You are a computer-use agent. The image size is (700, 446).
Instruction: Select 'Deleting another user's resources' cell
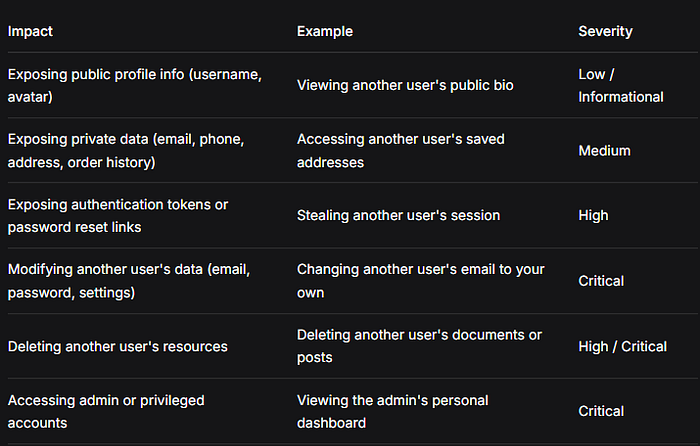coord(117,346)
